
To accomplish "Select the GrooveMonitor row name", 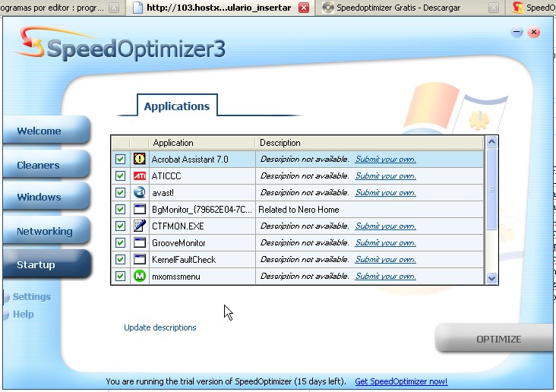I will point(178,243).
